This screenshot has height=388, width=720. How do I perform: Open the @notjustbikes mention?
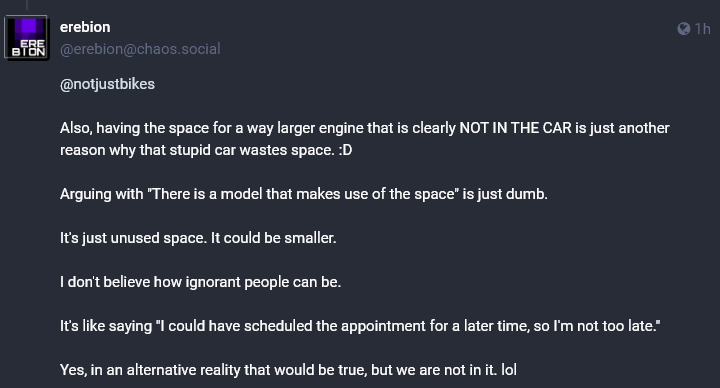[x=107, y=84]
